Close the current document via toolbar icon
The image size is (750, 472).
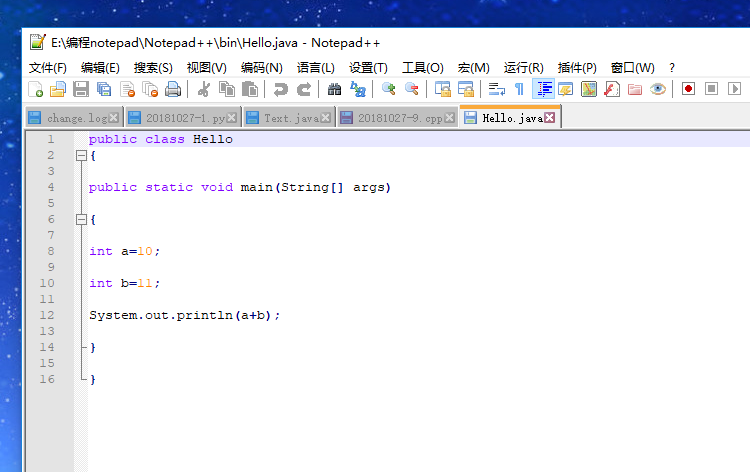[127, 89]
